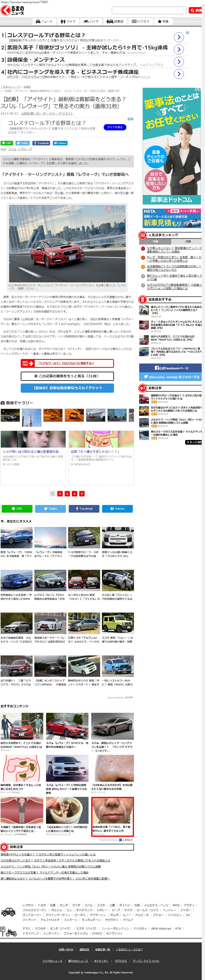Share via small Facebook button under title
Screen dimensions: 205x980
[x=41, y=143]
